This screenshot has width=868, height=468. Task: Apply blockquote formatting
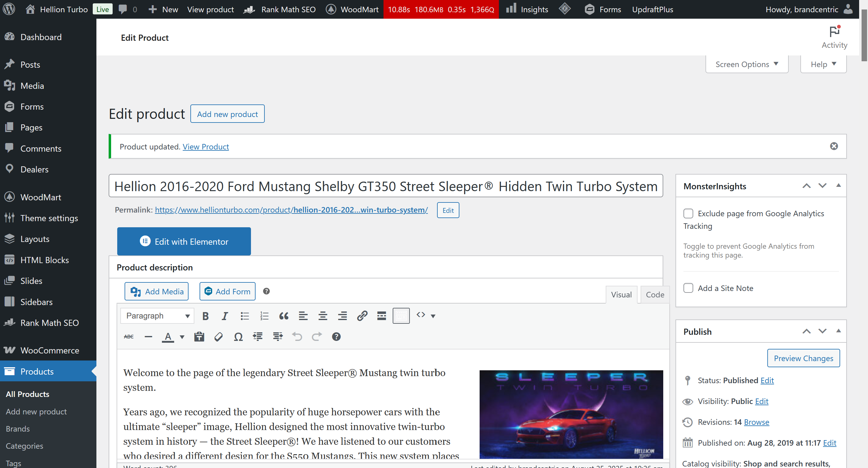click(x=284, y=316)
